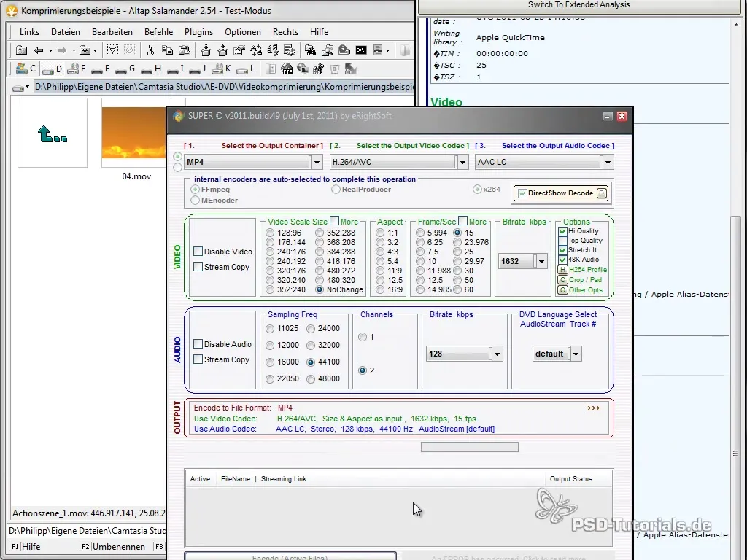Image resolution: width=747 pixels, height=560 pixels.
Task: Switch to drive D in Salamander
Action: click(x=53, y=69)
